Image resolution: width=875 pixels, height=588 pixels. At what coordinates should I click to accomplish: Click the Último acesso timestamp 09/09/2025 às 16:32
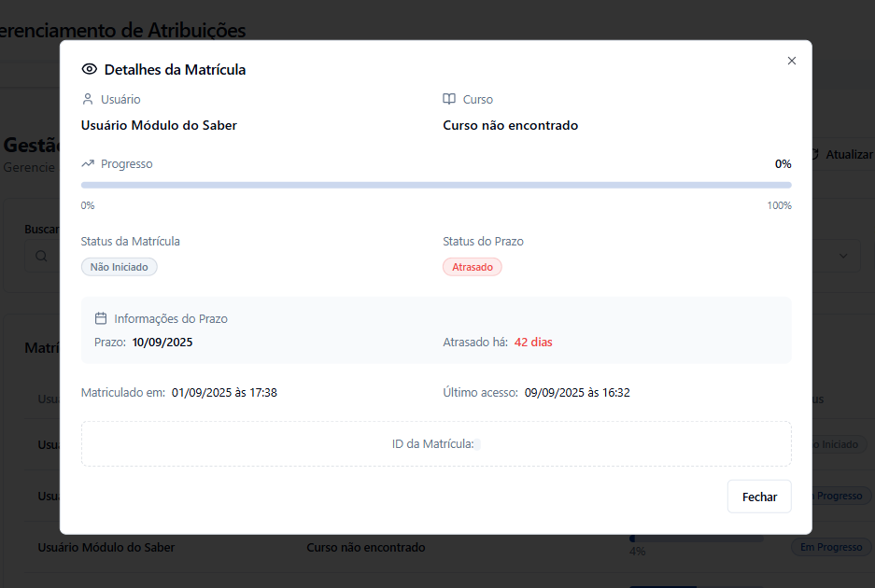click(x=577, y=393)
